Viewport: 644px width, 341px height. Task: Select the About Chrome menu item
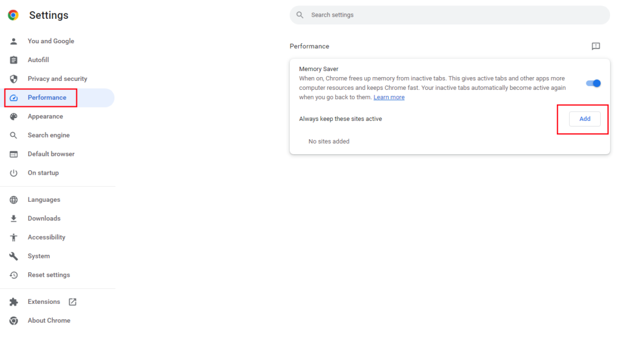pyautogui.click(x=49, y=320)
